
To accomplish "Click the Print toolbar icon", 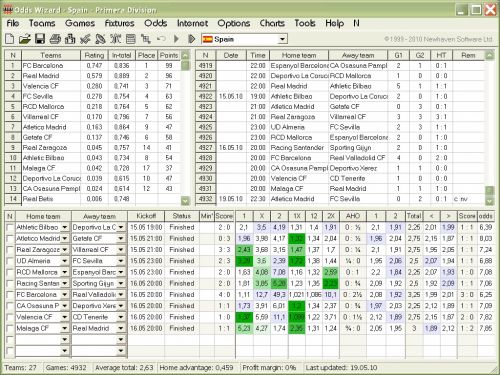I will (x=55, y=39).
